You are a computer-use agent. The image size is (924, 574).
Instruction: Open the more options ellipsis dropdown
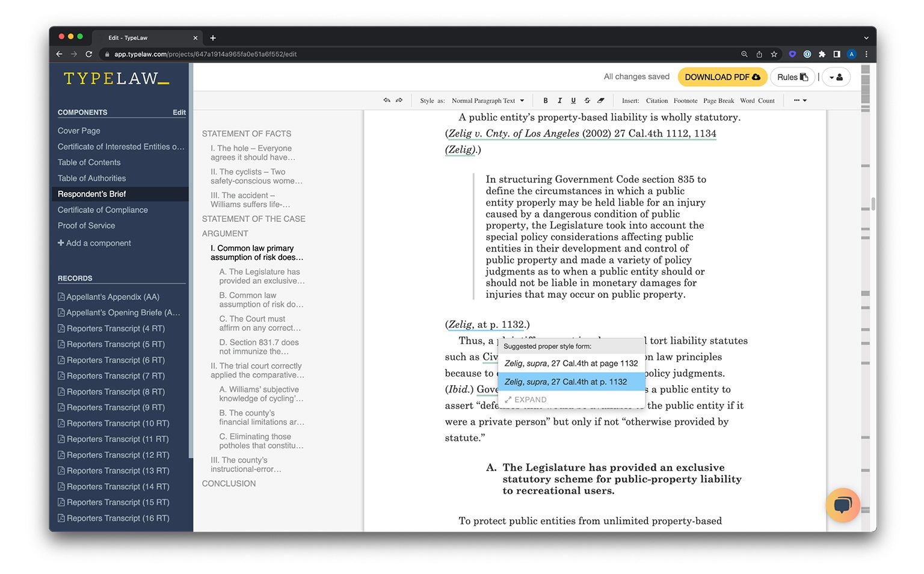point(800,100)
